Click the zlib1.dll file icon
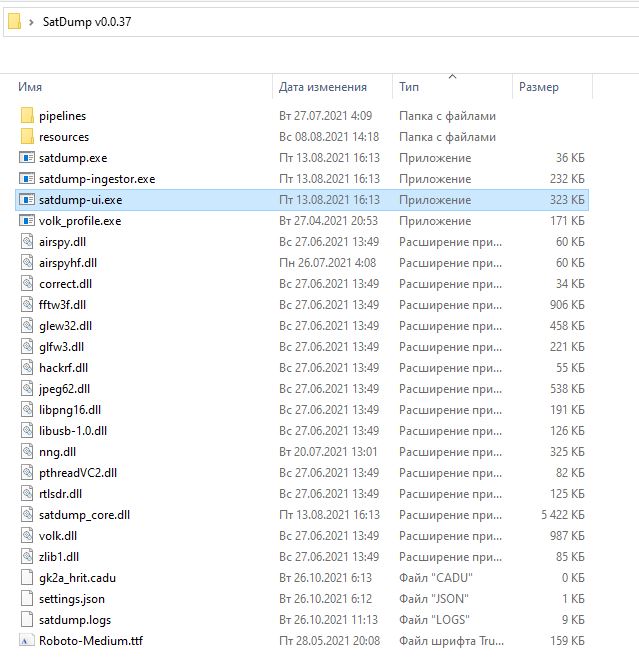 coord(27,556)
